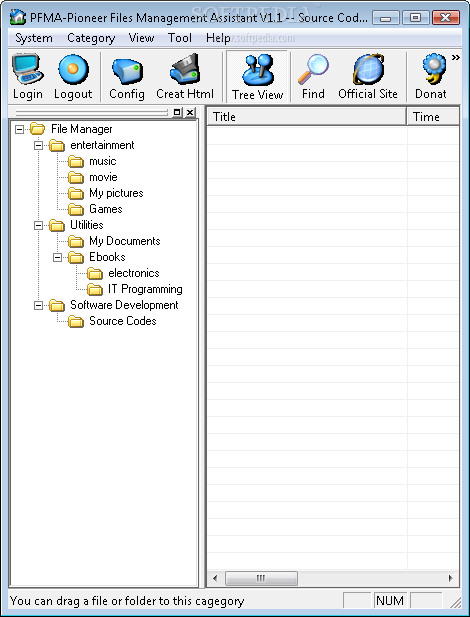Sort list by Time column header
Viewport: 470px width, 617px height.
click(433, 117)
